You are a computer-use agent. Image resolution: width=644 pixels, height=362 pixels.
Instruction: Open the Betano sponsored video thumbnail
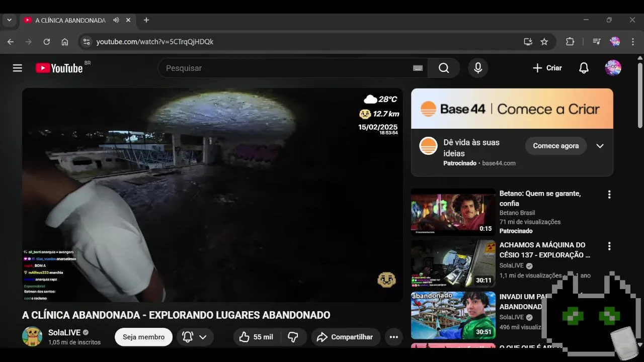(x=453, y=212)
